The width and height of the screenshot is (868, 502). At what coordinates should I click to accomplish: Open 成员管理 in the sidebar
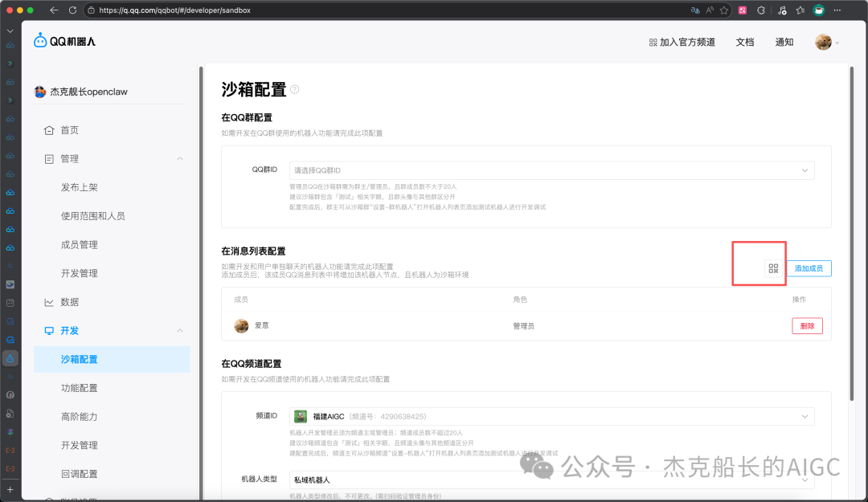(x=79, y=245)
